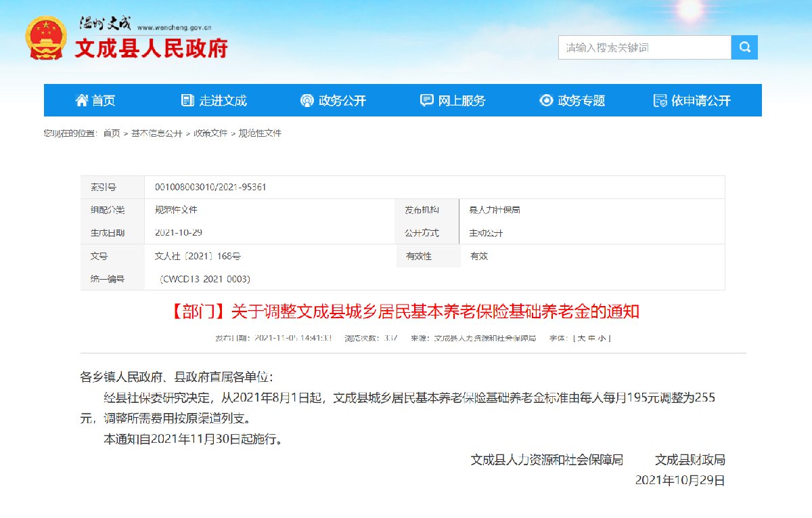Set font size to large (大)
The height and width of the screenshot is (518, 812).
click(581, 338)
